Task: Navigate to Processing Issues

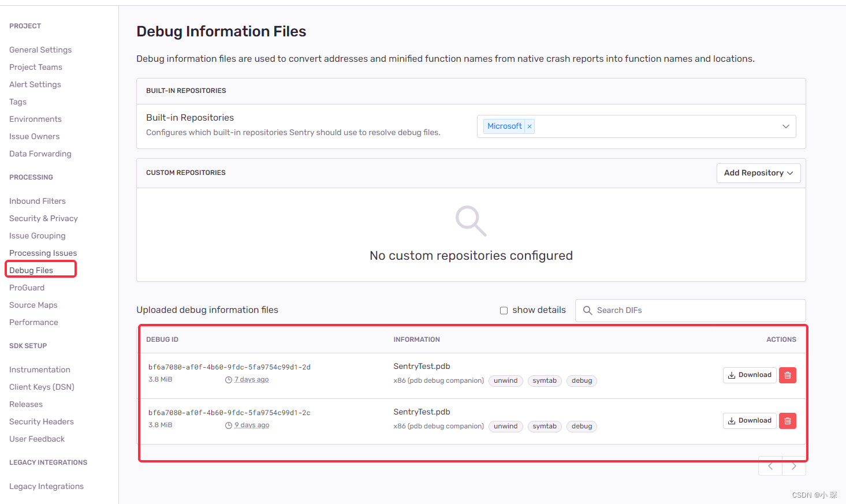Action: pyautogui.click(x=43, y=253)
